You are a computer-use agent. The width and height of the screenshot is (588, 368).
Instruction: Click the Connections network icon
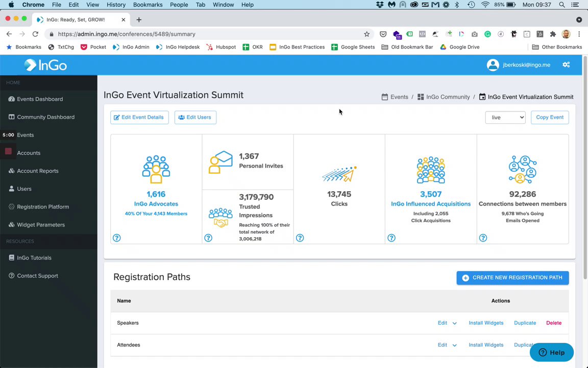click(x=522, y=169)
